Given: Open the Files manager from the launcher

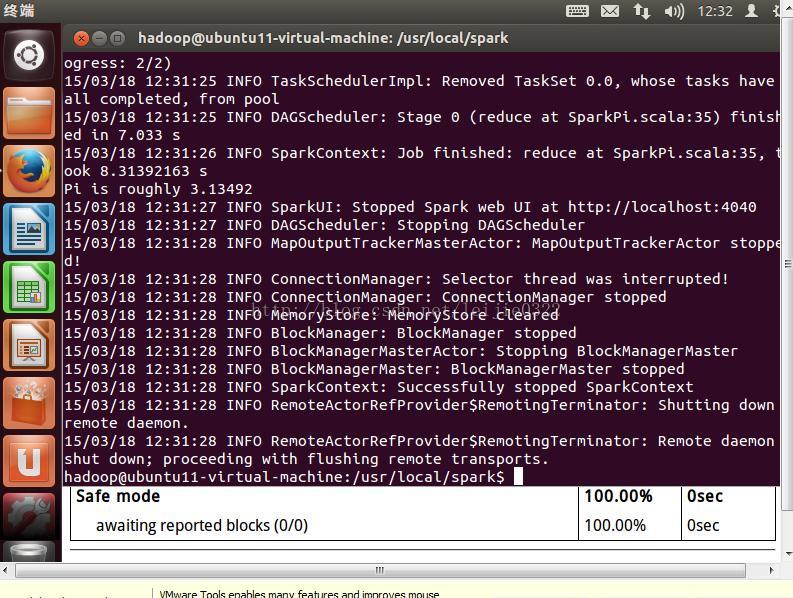Looking at the screenshot, I should (x=29, y=113).
